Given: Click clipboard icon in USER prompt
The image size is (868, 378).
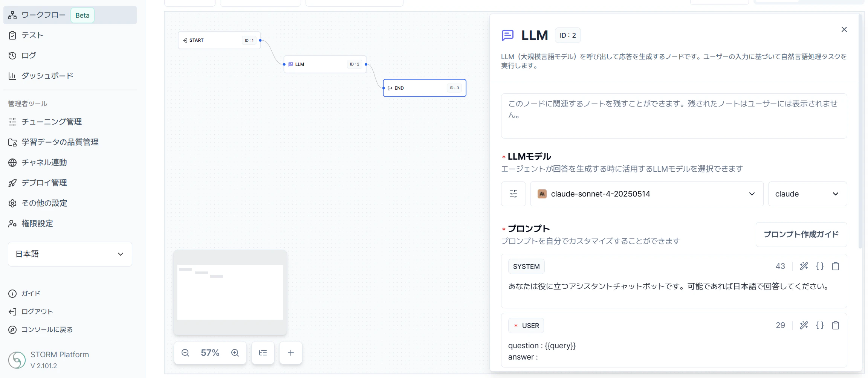Looking at the screenshot, I should [836, 325].
